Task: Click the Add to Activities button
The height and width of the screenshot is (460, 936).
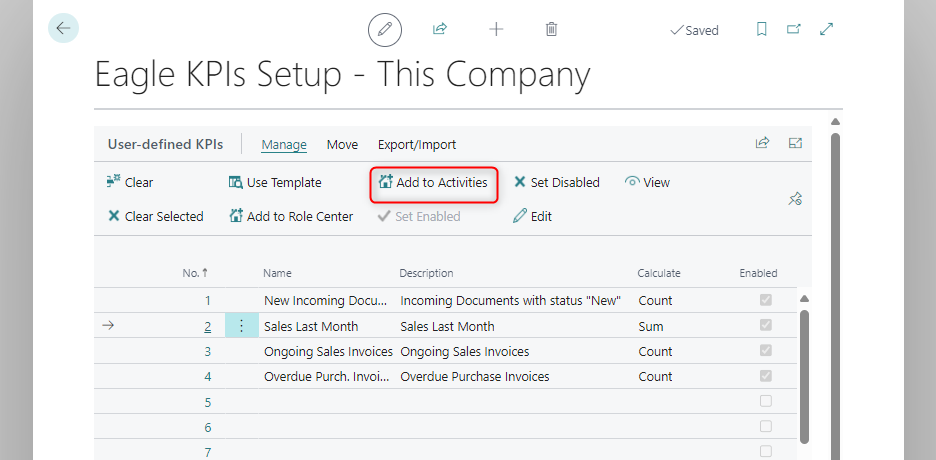Action: [433, 183]
